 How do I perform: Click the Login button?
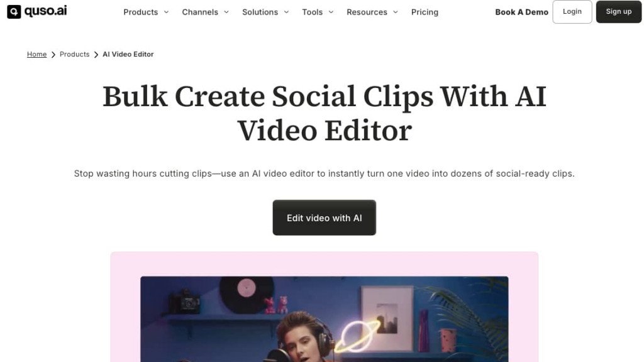(x=572, y=12)
